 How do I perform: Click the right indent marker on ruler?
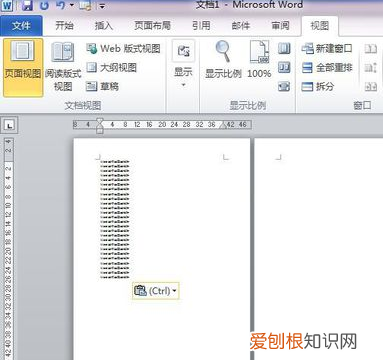(223, 126)
